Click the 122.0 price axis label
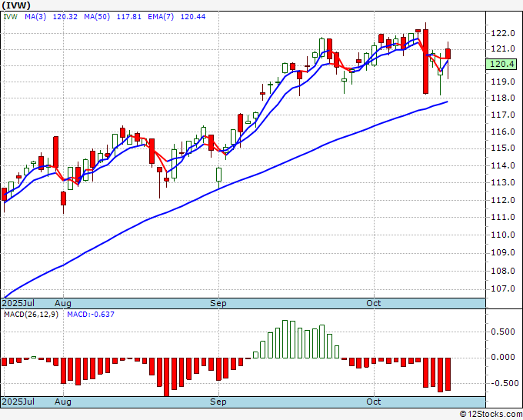The height and width of the screenshot is (420, 523). 503,33
